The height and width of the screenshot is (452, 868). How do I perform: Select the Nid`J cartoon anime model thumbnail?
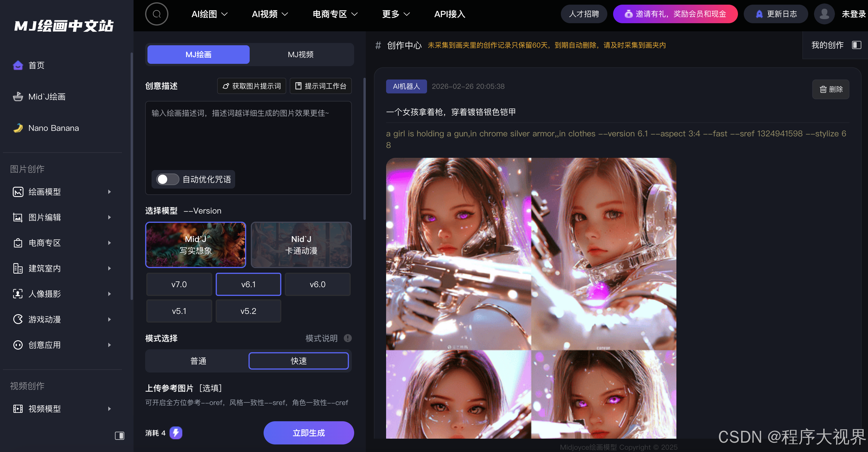click(301, 245)
